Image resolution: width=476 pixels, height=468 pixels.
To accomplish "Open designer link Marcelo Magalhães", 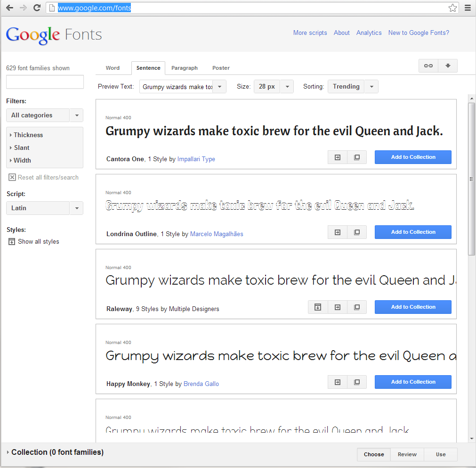I will click(x=216, y=234).
